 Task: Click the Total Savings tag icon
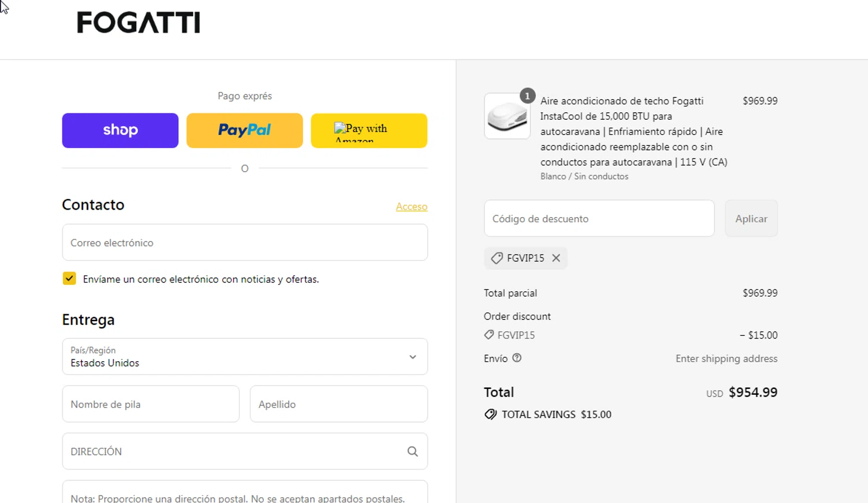coord(491,414)
